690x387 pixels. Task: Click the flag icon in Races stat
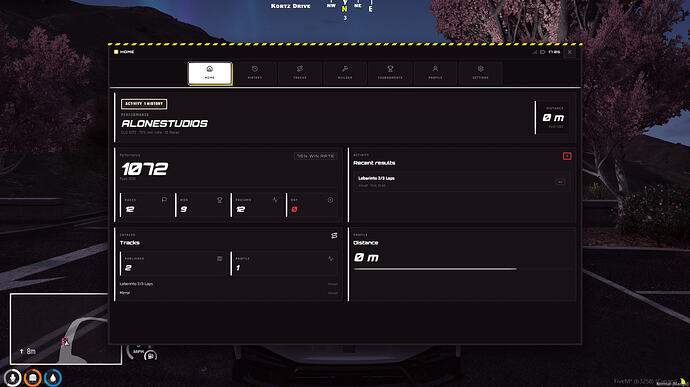click(x=164, y=200)
